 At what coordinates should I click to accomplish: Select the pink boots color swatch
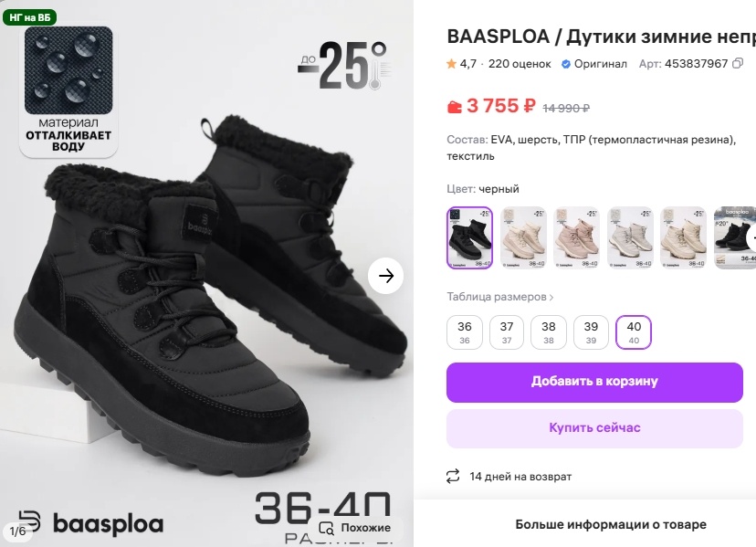576,237
